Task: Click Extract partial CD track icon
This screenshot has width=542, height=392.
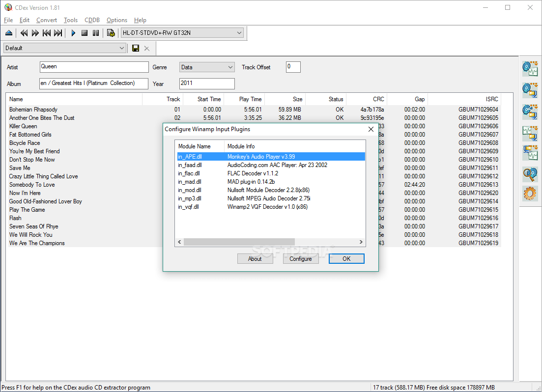Action: click(530, 112)
